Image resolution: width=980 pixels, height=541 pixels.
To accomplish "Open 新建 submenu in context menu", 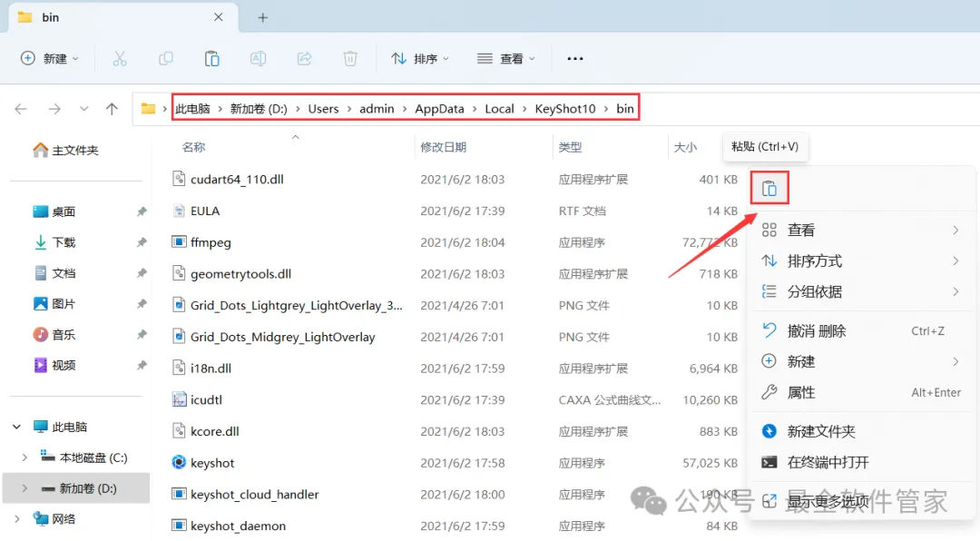I will point(860,361).
